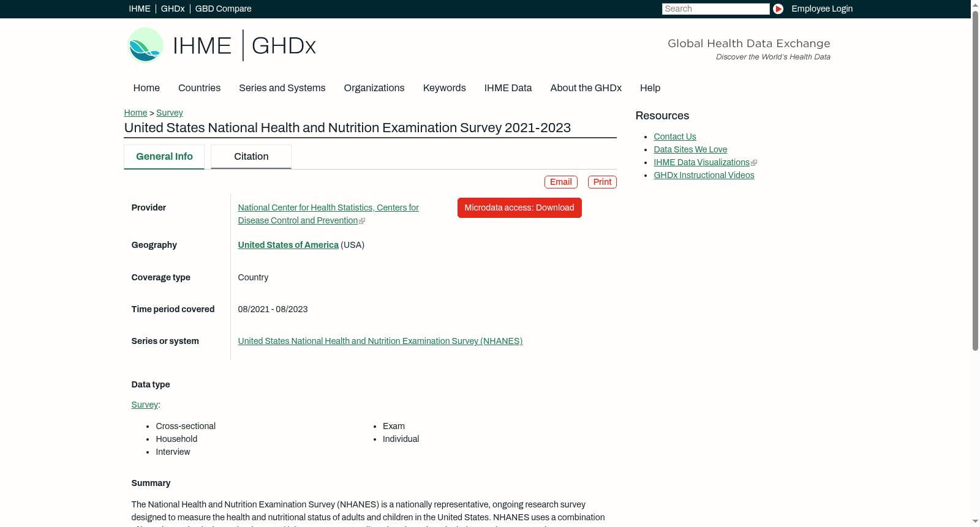980x527 pixels.
Task: Switch to the Citation tab
Action: 251,157
